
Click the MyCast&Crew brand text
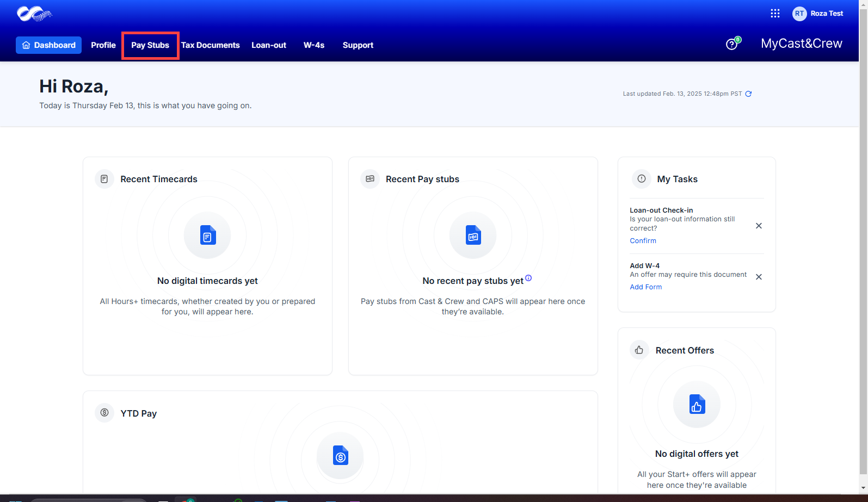click(x=802, y=44)
